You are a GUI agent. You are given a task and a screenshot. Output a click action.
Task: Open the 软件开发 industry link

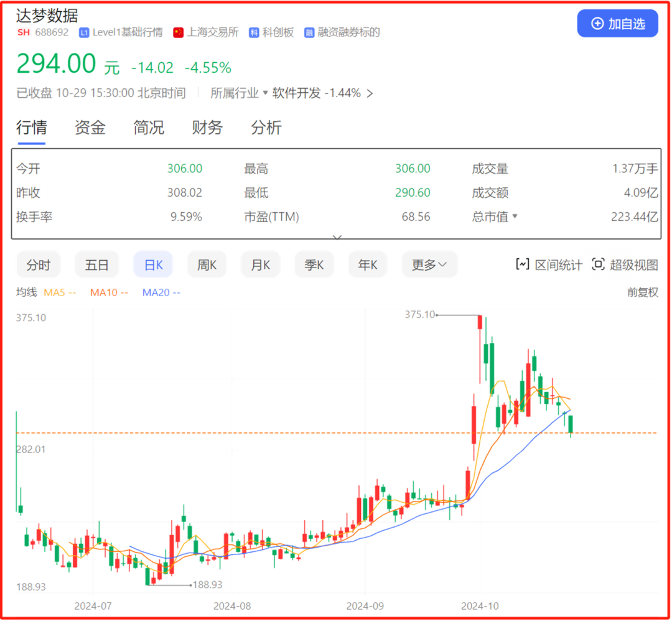[297, 93]
